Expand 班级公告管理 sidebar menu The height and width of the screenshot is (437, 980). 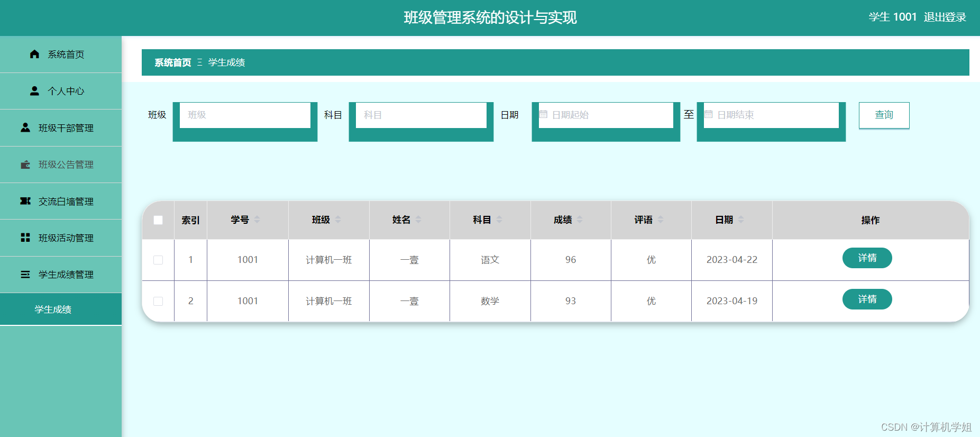[61, 165]
